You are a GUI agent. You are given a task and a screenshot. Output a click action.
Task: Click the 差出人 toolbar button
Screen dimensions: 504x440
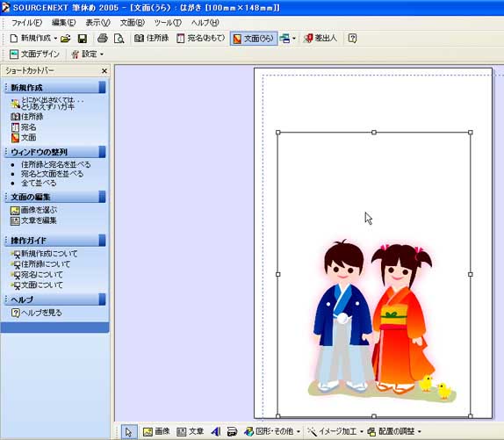(x=320, y=39)
